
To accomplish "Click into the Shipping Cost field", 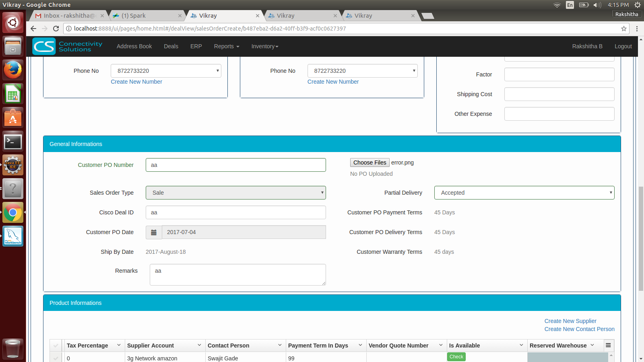I will pyautogui.click(x=559, y=94).
